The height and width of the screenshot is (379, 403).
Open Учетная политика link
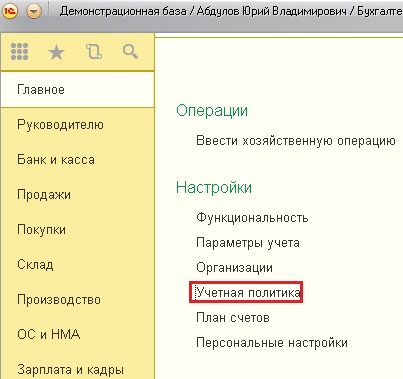pyautogui.click(x=248, y=293)
